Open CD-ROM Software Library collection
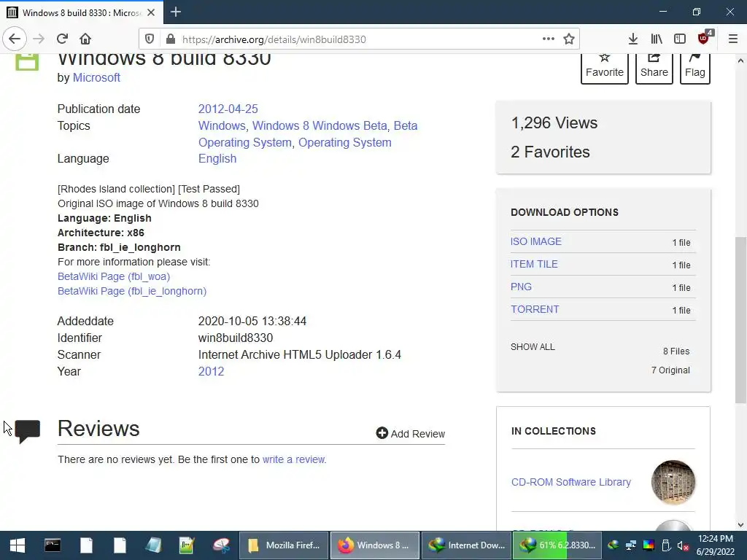 570,482
